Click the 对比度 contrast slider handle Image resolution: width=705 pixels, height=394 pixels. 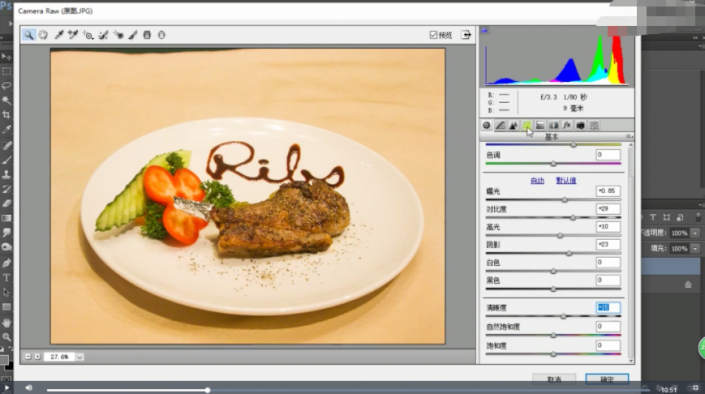tap(573, 218)
